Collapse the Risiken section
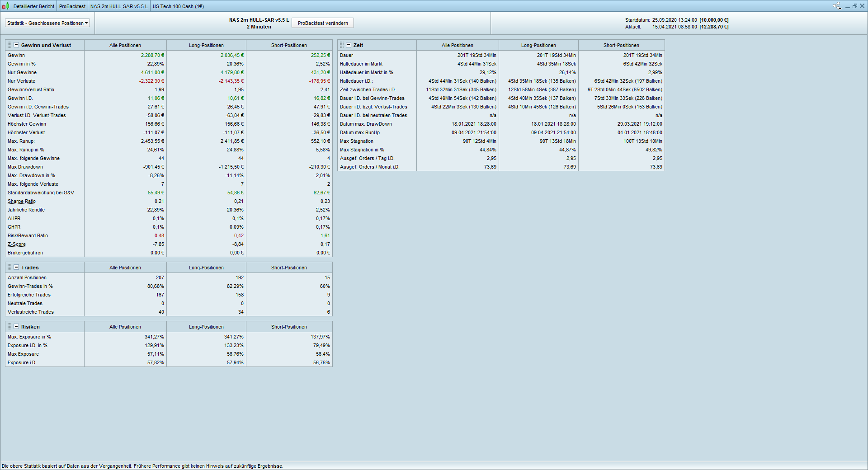Viewport: 868px width, 470px height. (16, 327)
